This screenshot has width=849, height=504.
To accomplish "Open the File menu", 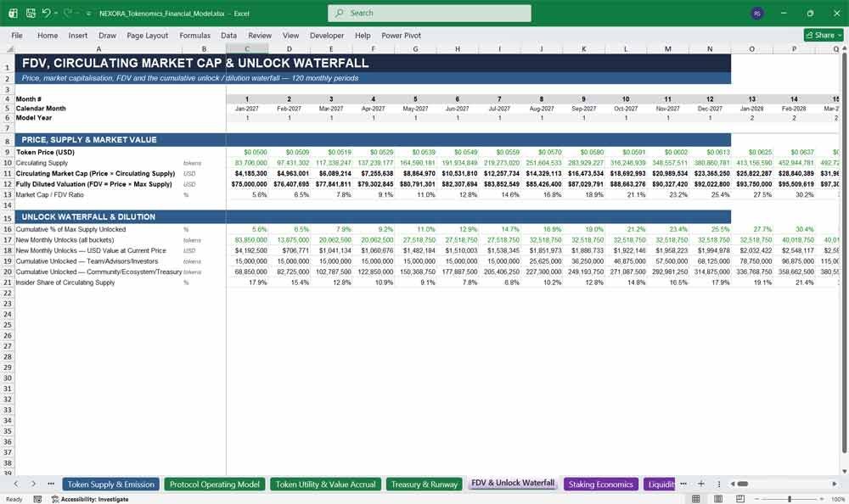I will [x=17, y=35].
